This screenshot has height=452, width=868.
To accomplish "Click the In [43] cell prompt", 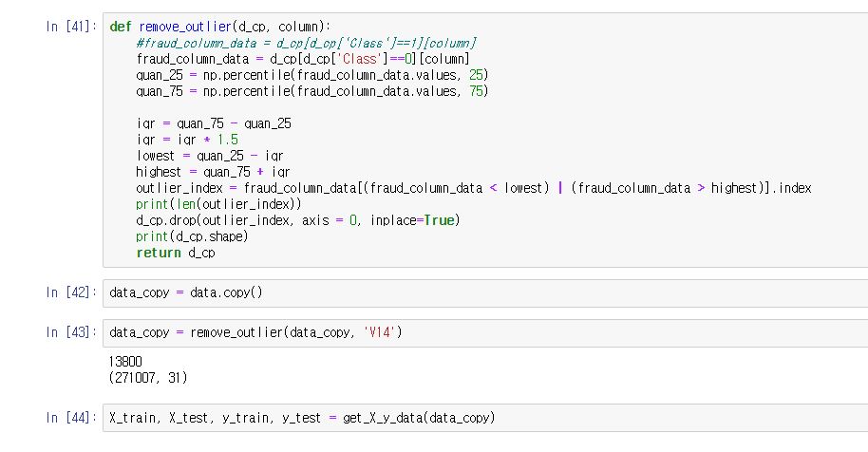I will pyautogui.click(x=71, y=332).
